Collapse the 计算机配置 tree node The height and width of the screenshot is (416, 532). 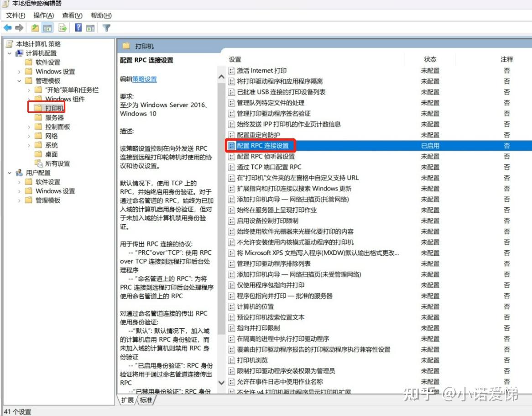click(10, 53)
